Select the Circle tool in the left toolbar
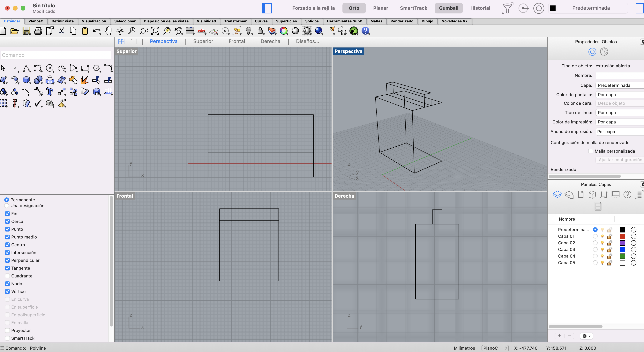This screenshot has width=644, height=352. [50, 68]
